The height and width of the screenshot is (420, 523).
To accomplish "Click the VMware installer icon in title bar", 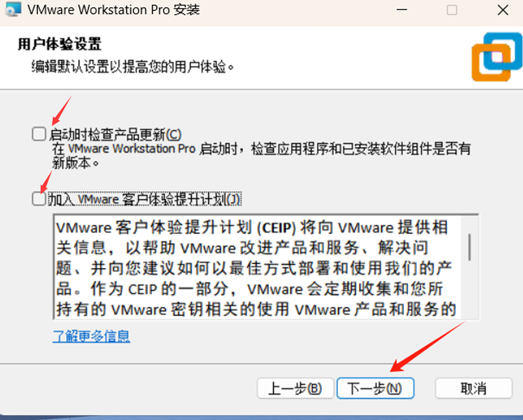I will 13,9.
